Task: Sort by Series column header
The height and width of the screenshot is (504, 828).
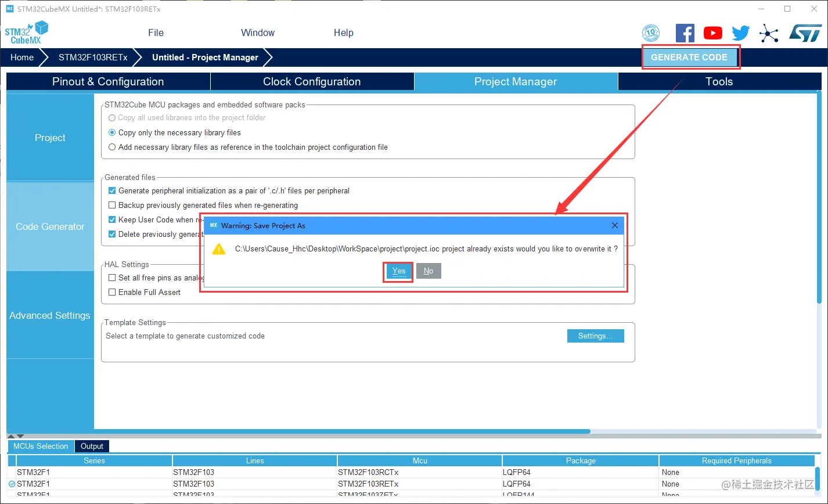Action: point(94,460)
